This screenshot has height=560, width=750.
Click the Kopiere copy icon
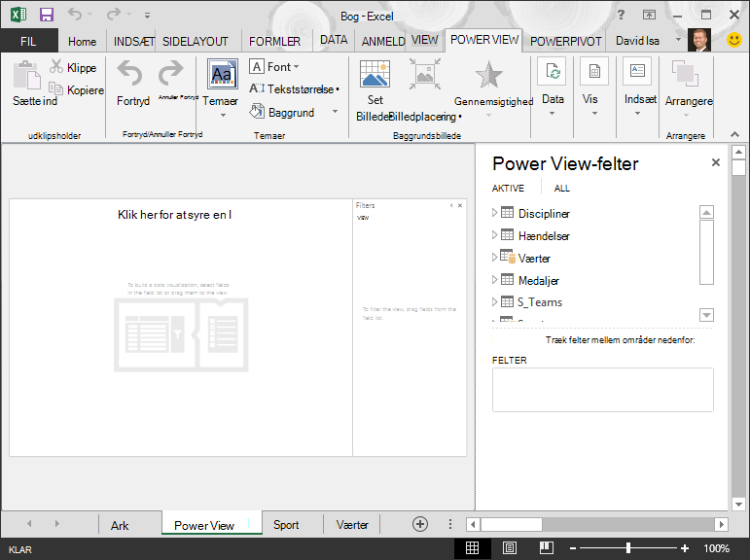[x=56, y=88]
